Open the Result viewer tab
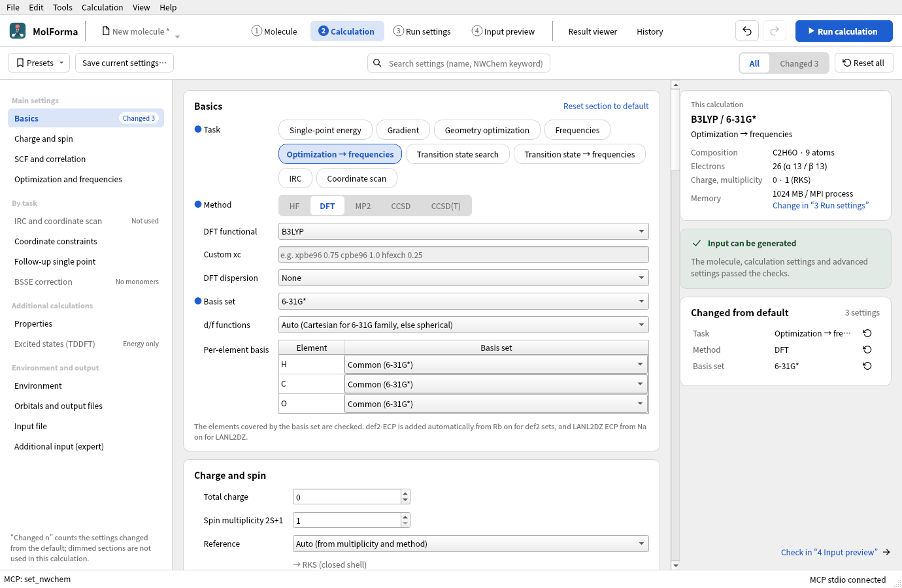The image size is (902, 588). coord(592,31)
